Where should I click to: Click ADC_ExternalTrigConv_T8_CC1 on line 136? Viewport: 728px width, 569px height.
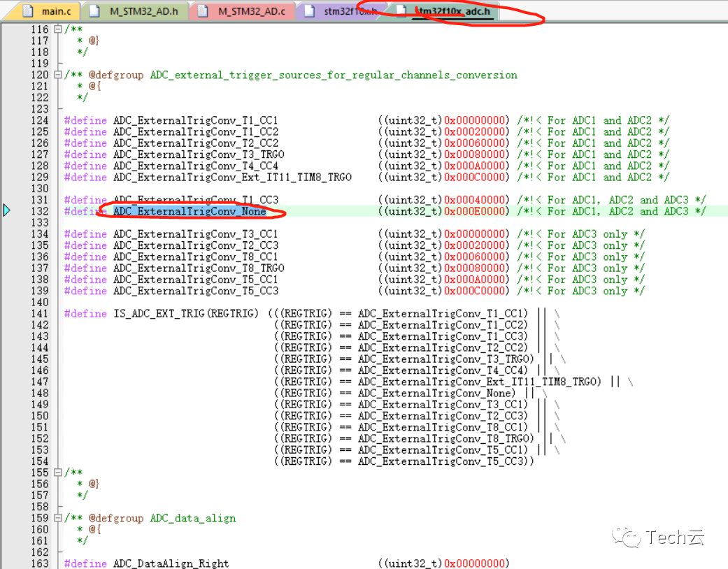pos(196,257)
